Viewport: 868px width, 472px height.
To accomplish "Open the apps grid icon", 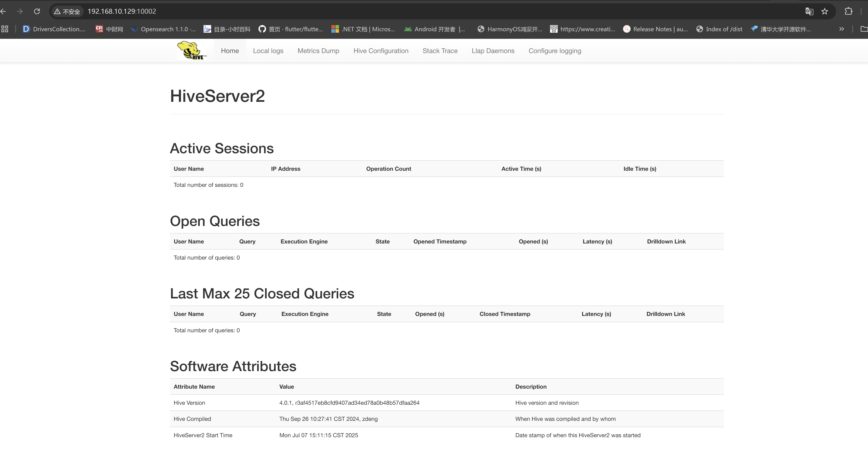I will point(5,29).
